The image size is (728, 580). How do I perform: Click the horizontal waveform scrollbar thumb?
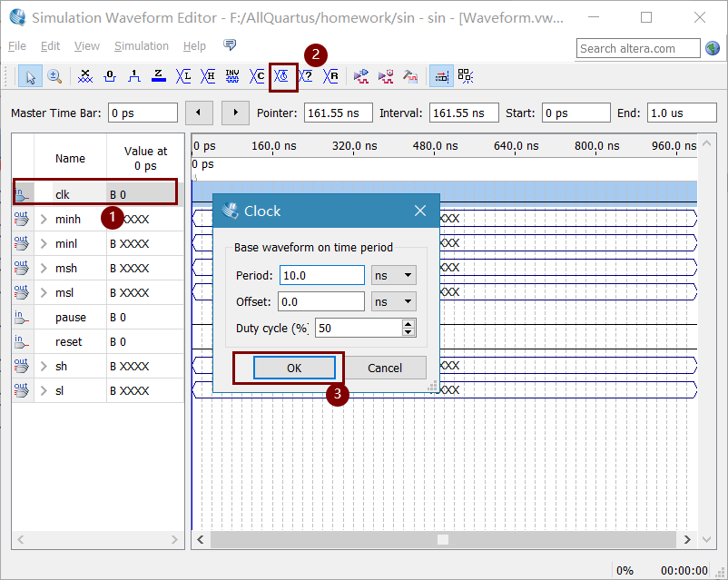pyautogui.click(x=443, y=539)
